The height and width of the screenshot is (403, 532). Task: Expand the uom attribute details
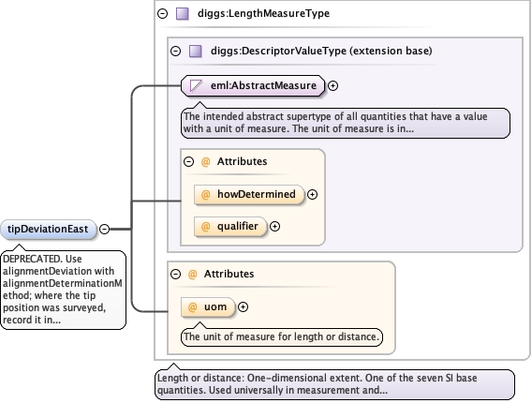click(243, 306)
